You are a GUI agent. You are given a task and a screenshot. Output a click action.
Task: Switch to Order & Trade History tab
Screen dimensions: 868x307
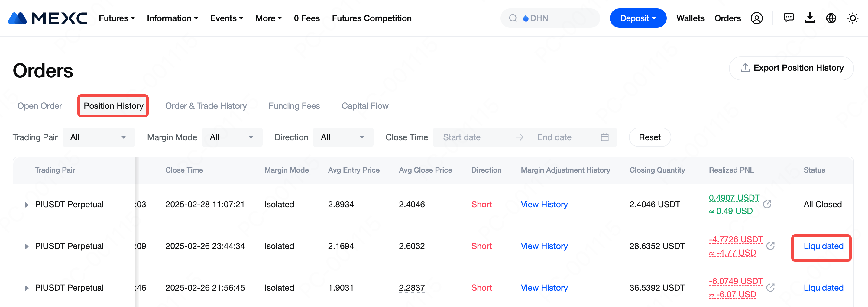206,106
